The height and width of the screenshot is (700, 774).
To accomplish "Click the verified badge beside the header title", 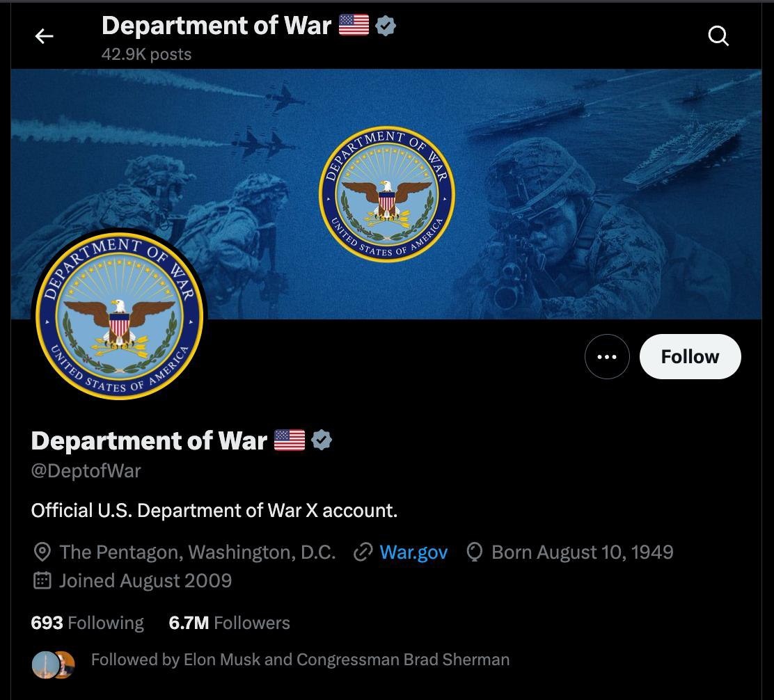I will point(386,26).
